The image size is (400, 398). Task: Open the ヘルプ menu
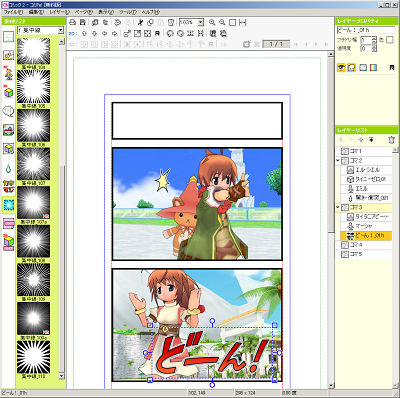point(150,12)
